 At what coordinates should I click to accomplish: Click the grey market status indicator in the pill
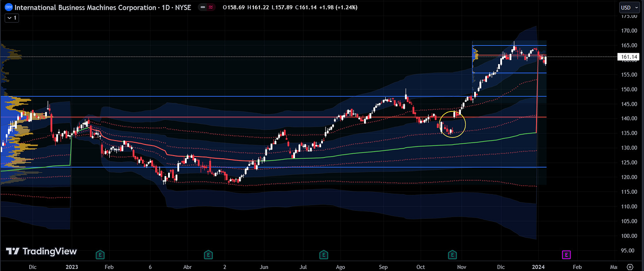[x=203, y=8]
